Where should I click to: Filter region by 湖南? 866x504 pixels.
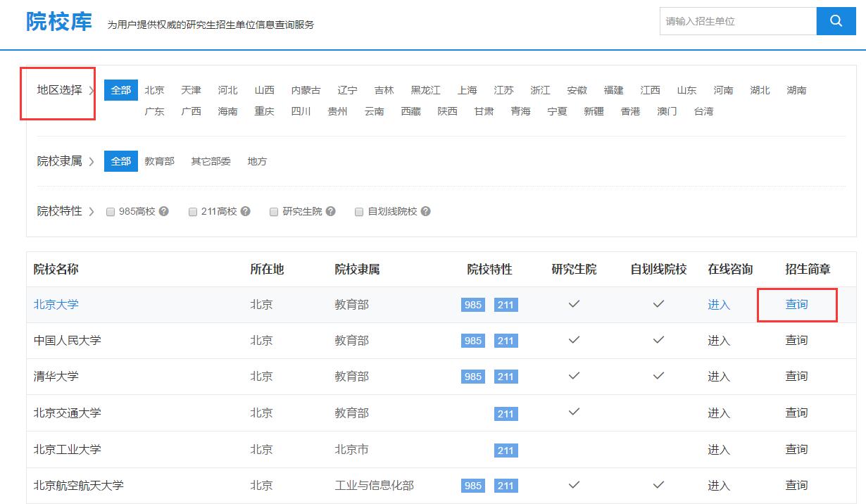[x=797, y=90]
